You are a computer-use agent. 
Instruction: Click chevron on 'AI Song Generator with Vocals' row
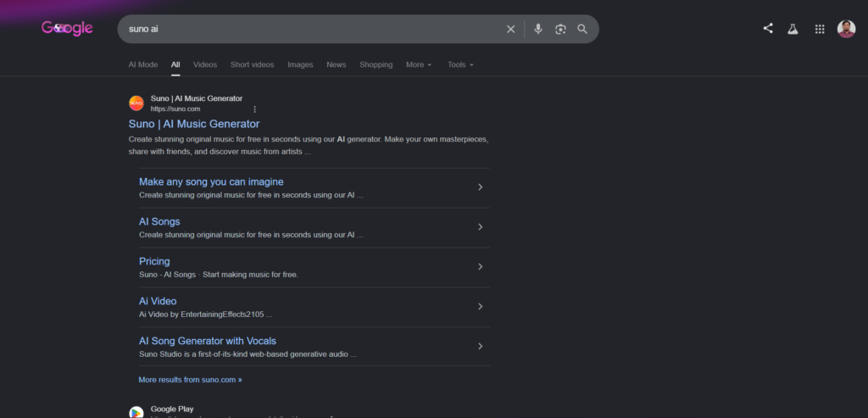(480, 347)
